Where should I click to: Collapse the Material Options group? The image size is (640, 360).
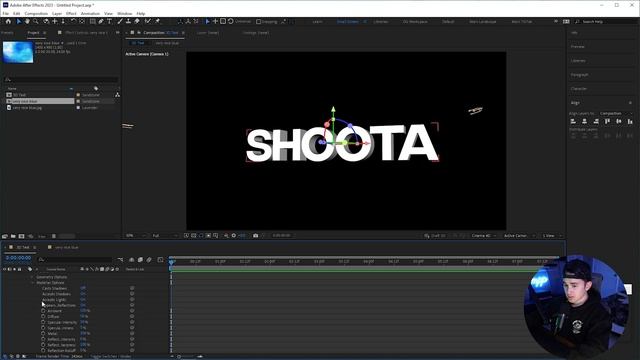[x=32, y=282]
